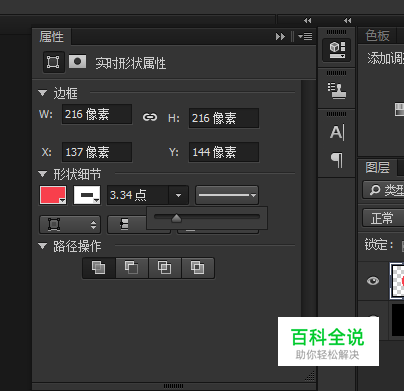Select the shape layer thumbnail
404x391 pixels.
tap(397, 281)
